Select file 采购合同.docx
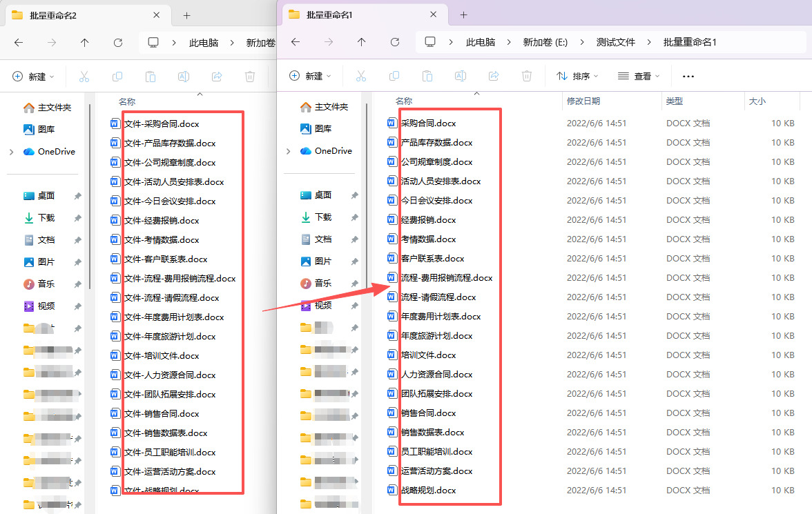 tap(421, 123)
